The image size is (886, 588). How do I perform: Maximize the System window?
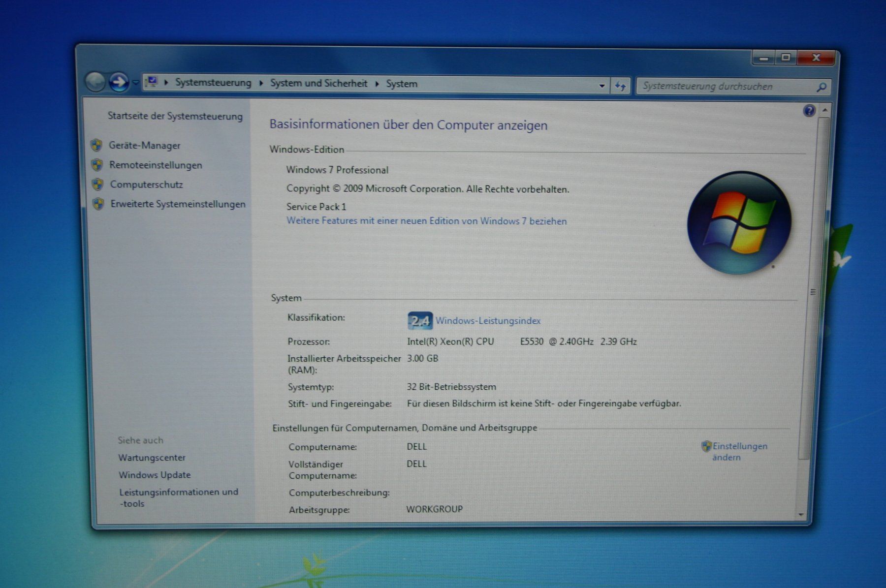[x=786, y=58]
